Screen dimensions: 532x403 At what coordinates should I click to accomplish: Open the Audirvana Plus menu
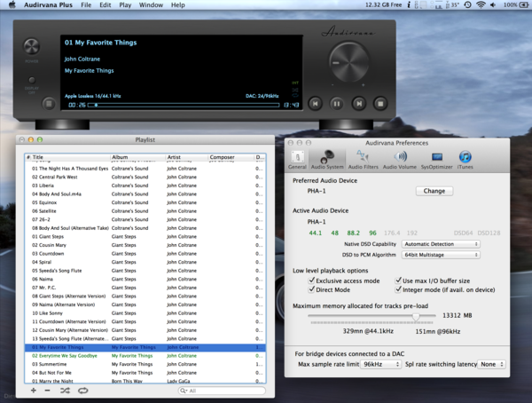coord(48,4)
